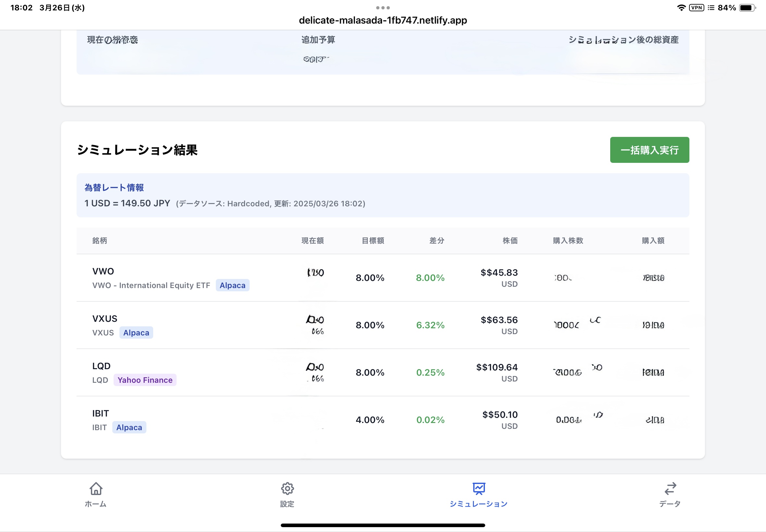The image size is (766, 532).
Task: Click 'VWO - International Equity ETF' description
Action: coord(151,285)
